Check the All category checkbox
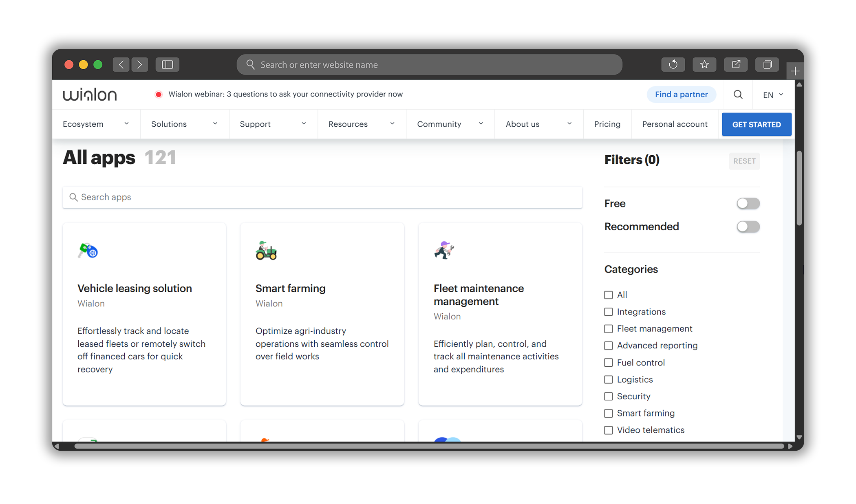The width and height of the screenshot is (856, 504). (x=608, y=295)
